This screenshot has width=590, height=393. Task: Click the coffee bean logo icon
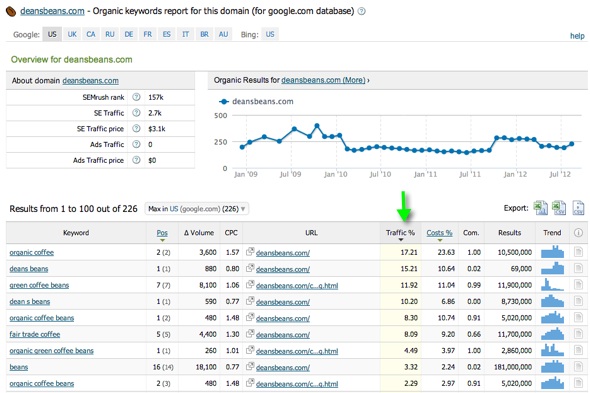tap(11, 12)
